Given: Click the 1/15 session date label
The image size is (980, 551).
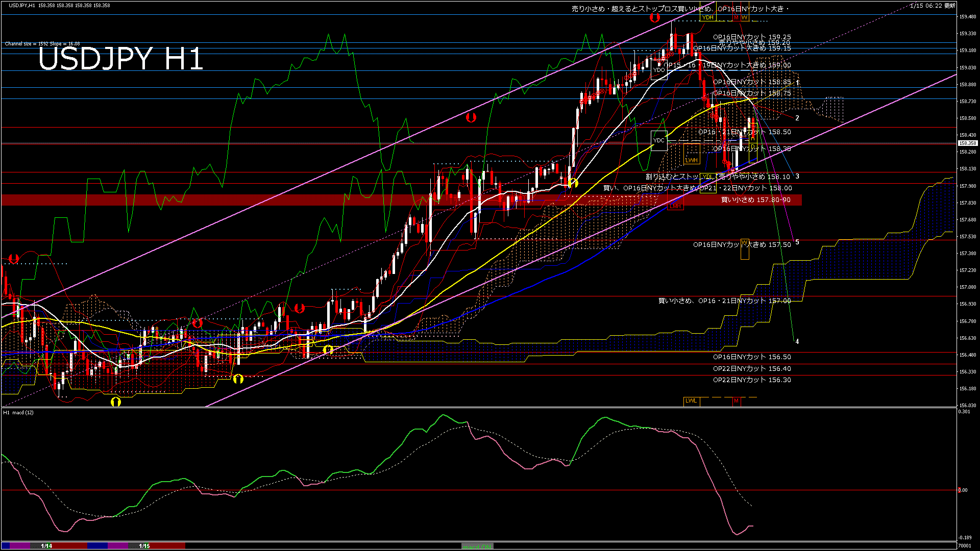Looking at the screenshot, I should 144,546.
